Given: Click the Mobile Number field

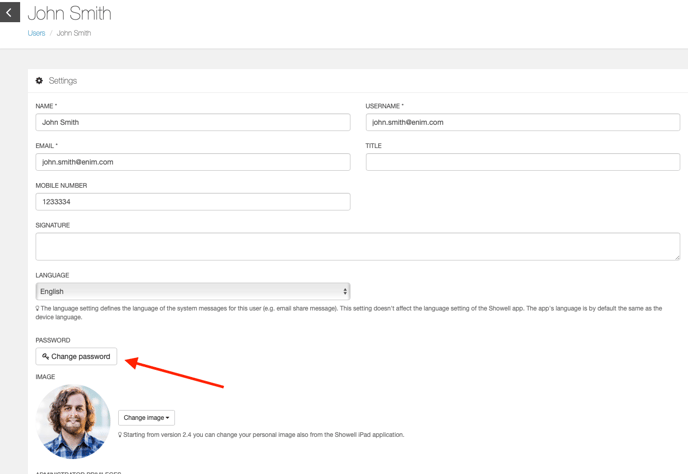Looking at the screenshot, I should pyautogui.click(x=193, y=202).
